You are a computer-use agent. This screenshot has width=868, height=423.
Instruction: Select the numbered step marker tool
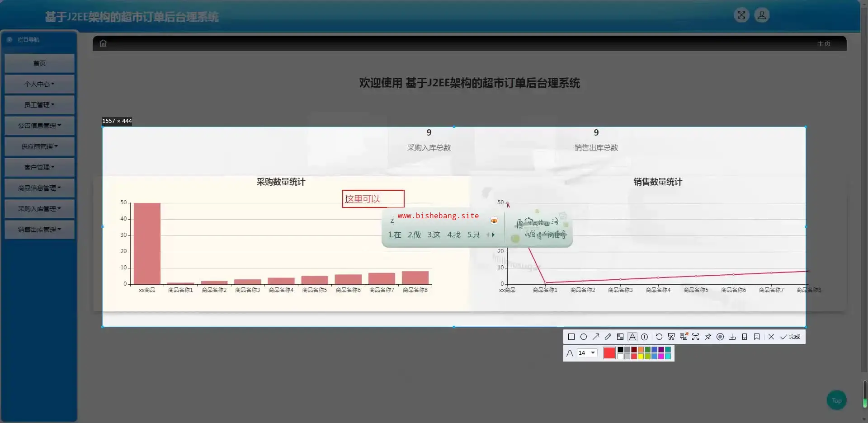645,337
